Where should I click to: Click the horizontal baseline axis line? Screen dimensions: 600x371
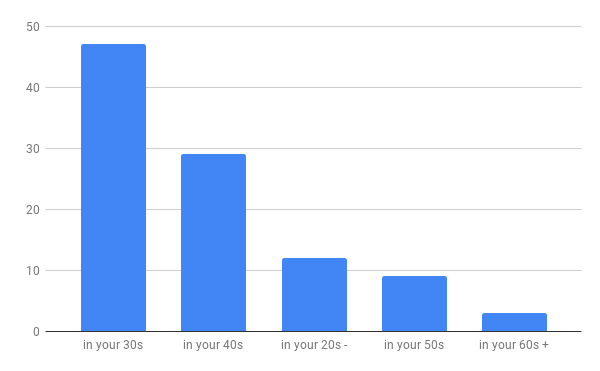[313, 331]
